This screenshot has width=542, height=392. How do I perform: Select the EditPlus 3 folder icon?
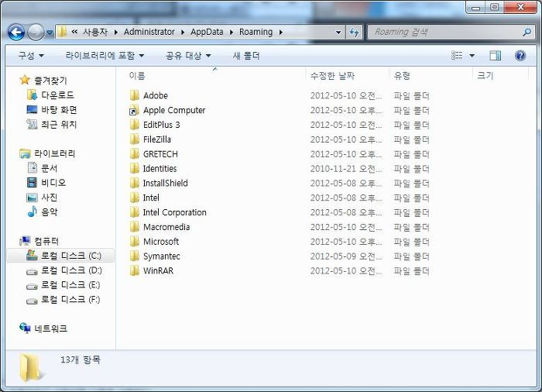tap(134, 125)
